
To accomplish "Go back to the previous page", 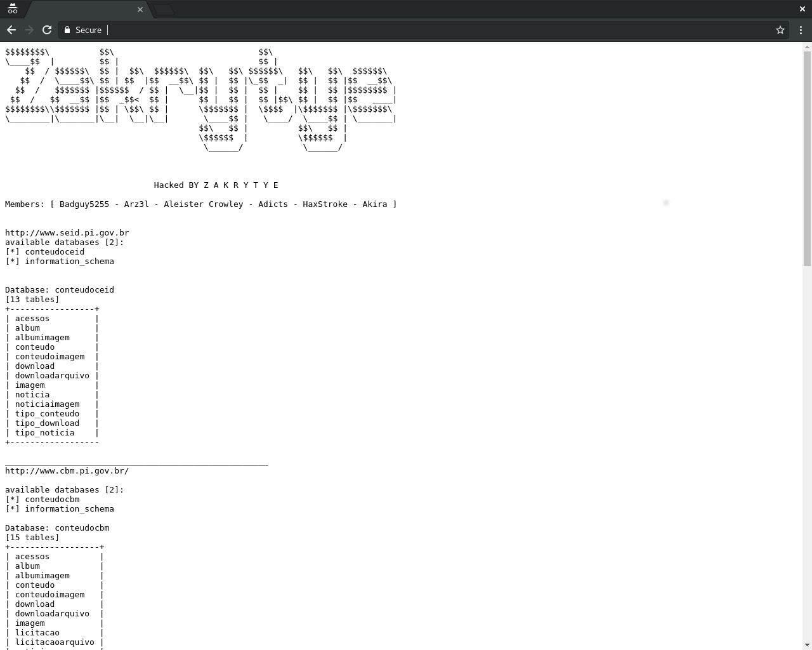I will [11, 30].
